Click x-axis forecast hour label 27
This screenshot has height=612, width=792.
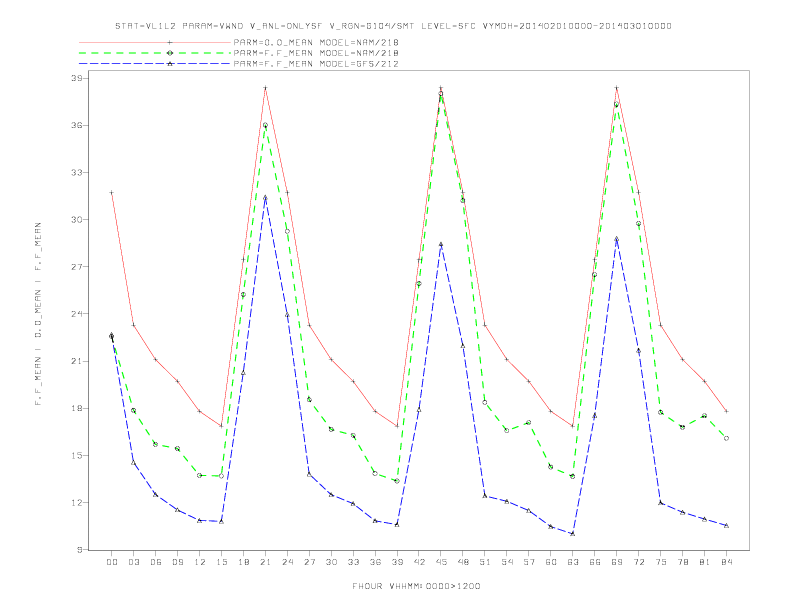(x=309, y=562)
